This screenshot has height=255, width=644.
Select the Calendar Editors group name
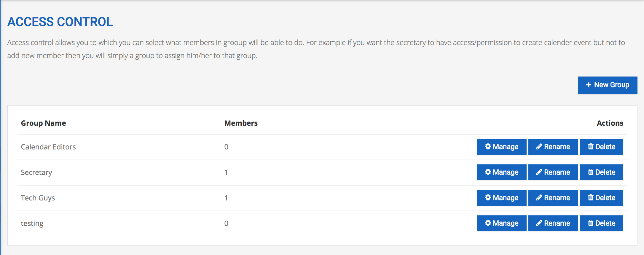(48, 147)
